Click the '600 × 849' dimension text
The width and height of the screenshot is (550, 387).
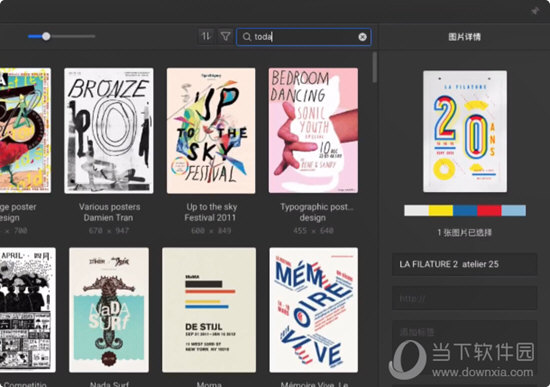211,231
